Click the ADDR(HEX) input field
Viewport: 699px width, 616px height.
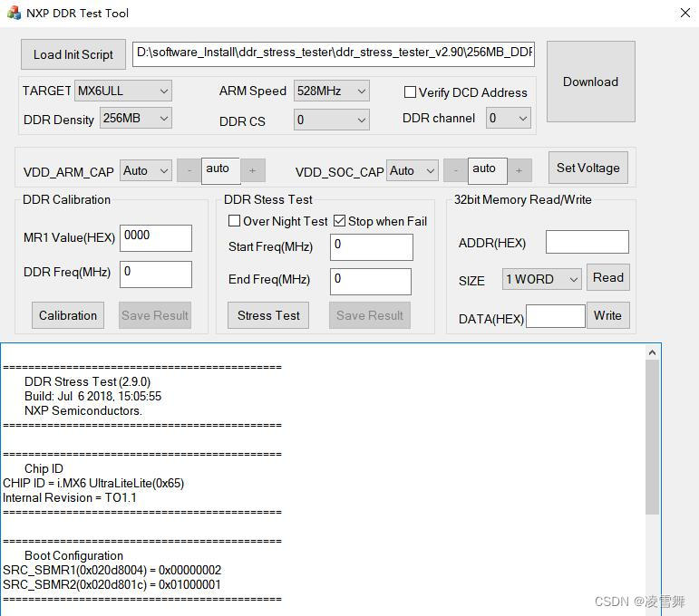pos(587,242)
